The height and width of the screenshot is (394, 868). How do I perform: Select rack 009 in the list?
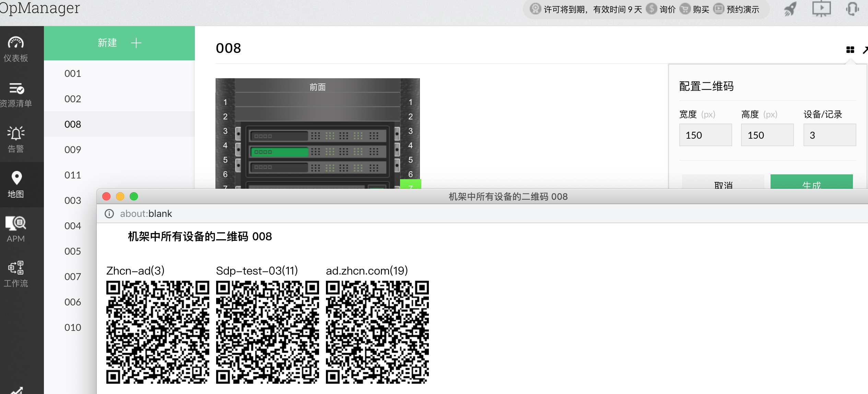(x=119, y=150)
